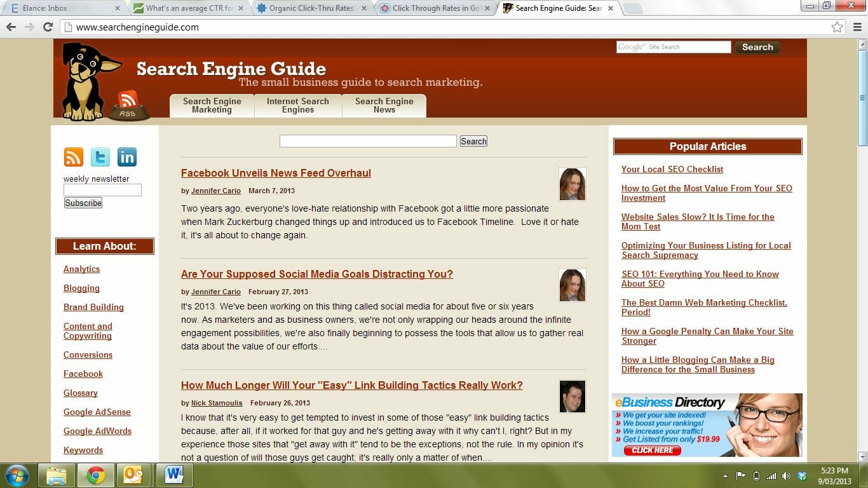Switch to Organic Click-Thru Rates tab
Screen dimensions: 868x488
(x=313, y=8)
